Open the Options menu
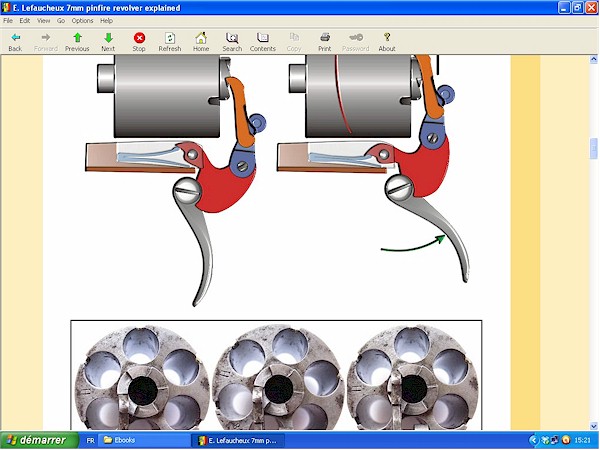 point(82,21)
